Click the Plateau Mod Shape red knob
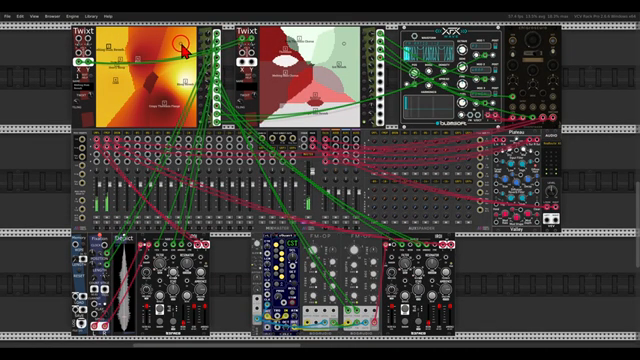The height and width of the screenshot is (360, 640). (x=516, y=218)
